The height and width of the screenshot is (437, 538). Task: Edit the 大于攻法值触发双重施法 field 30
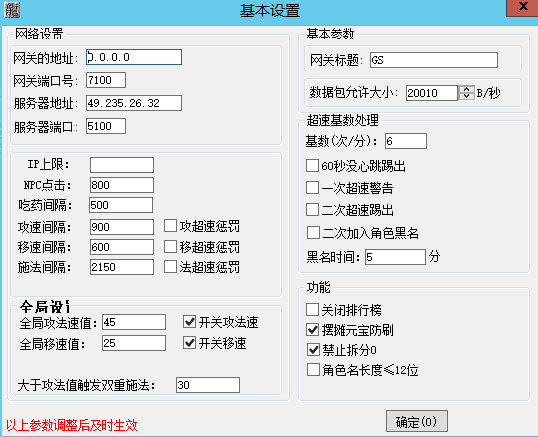(208, 385)
